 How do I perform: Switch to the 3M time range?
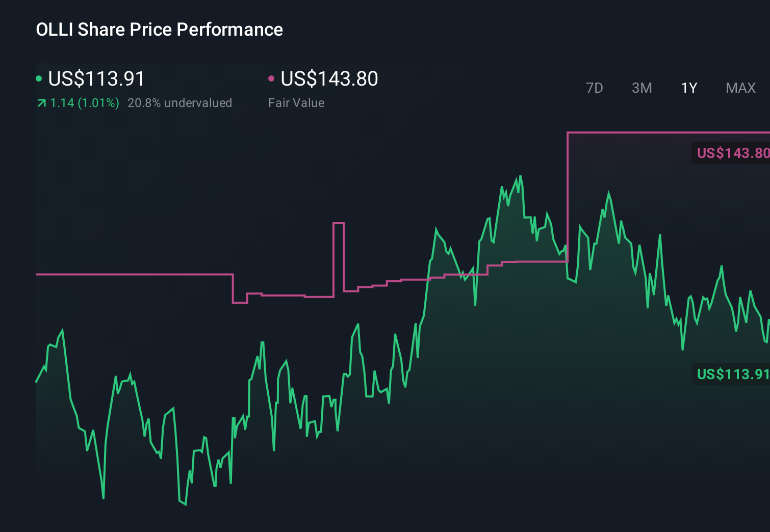(x=641, y=88)
